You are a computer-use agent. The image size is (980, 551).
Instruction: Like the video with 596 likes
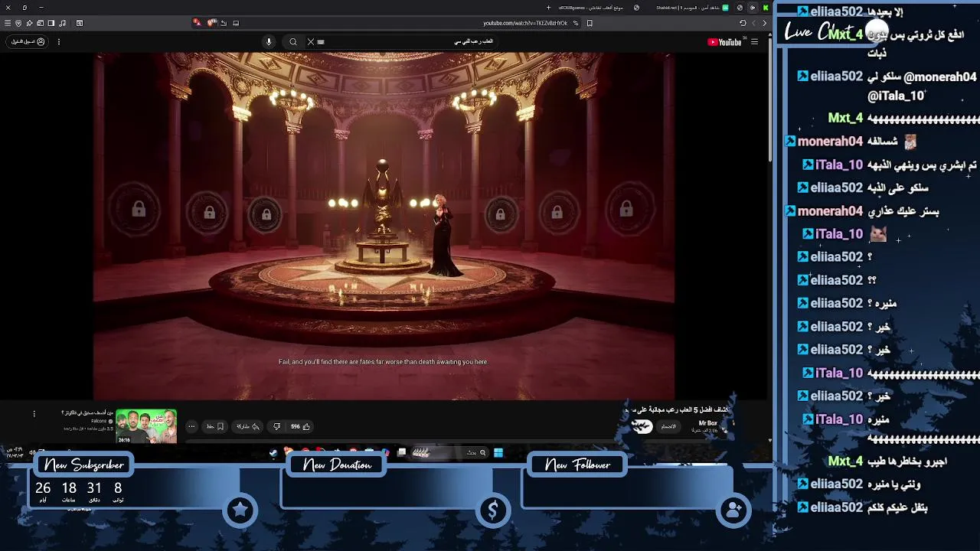coord(300,426)
